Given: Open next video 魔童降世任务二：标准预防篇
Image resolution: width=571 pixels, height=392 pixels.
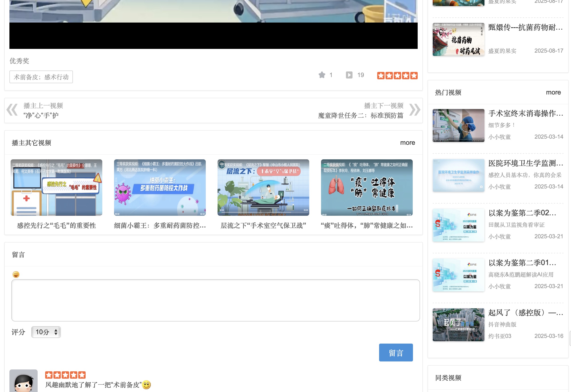Looking at the screenshot, I should 360,115.
